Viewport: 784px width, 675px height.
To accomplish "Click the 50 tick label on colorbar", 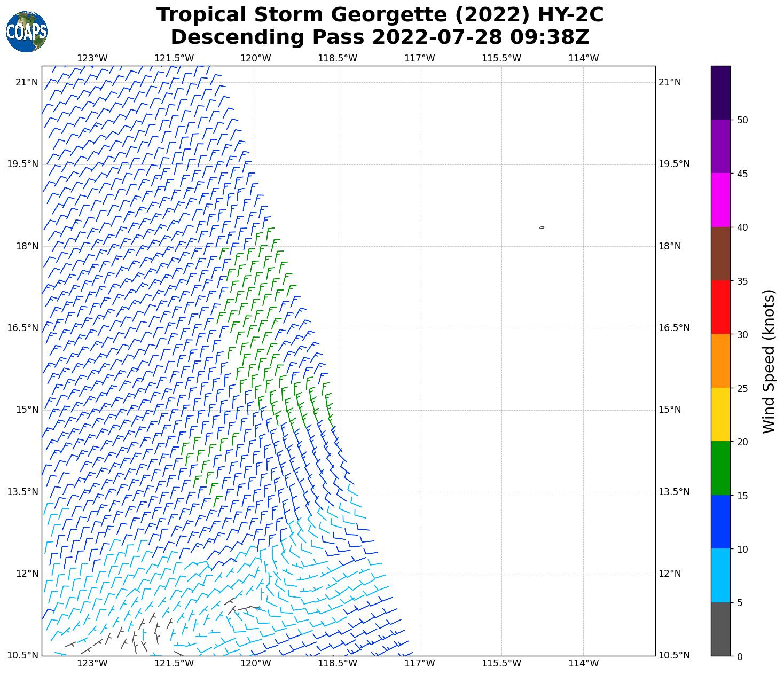I will (742, 120).
